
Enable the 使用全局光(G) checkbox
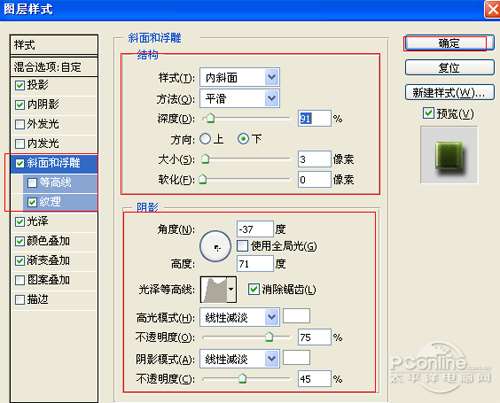tap(242, 246)
